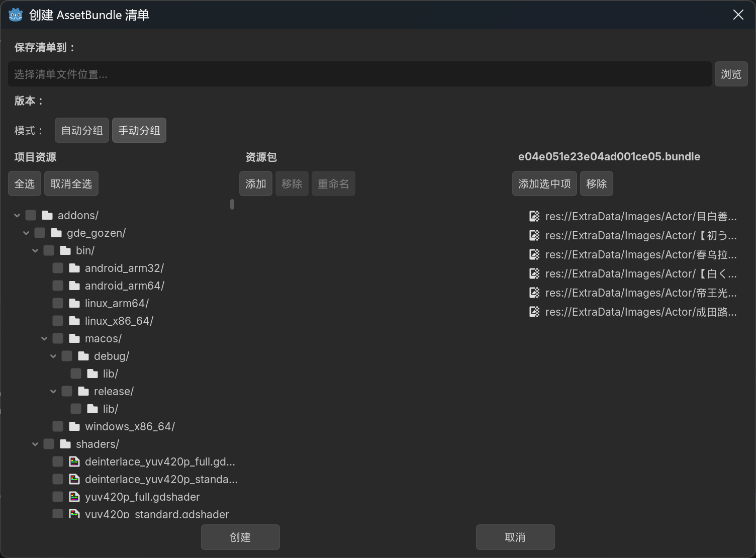Click image icon for Actor/【初う resource

click(534, 236)
